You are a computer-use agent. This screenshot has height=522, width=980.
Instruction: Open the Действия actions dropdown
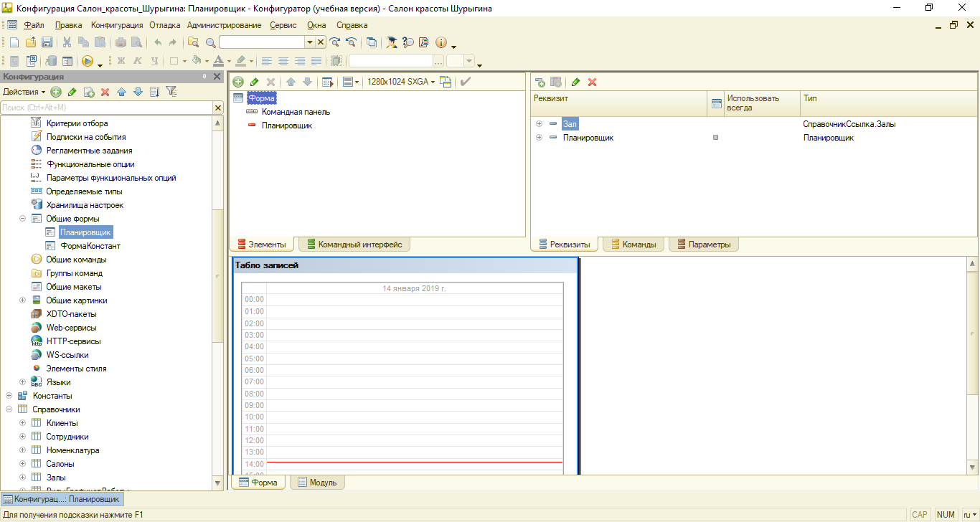click(24, 92)
